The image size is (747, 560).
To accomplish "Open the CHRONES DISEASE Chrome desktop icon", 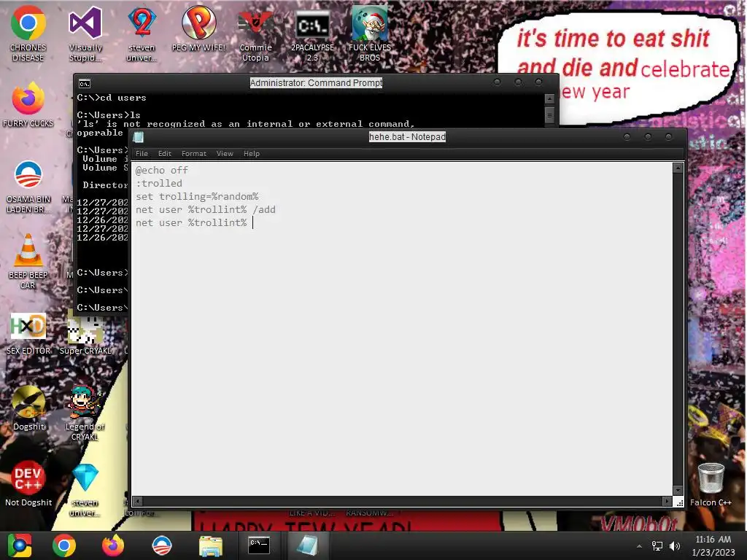I will point(28,34).
